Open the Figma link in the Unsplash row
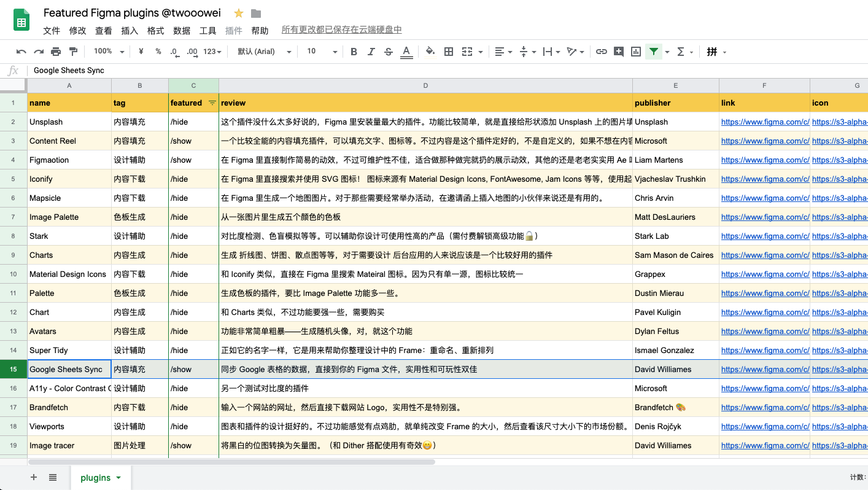868x490 pixels. coord(764,122)
